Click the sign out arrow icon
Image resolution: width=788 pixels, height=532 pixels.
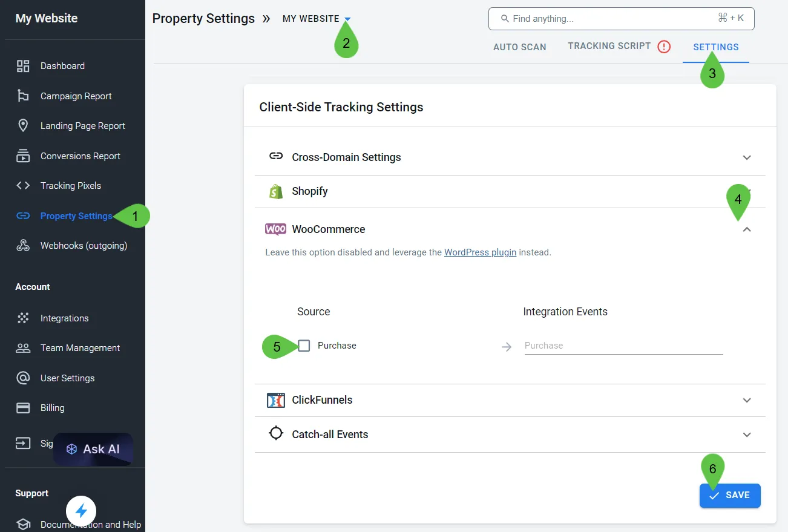pyautogui.click(x=23, y=444)
